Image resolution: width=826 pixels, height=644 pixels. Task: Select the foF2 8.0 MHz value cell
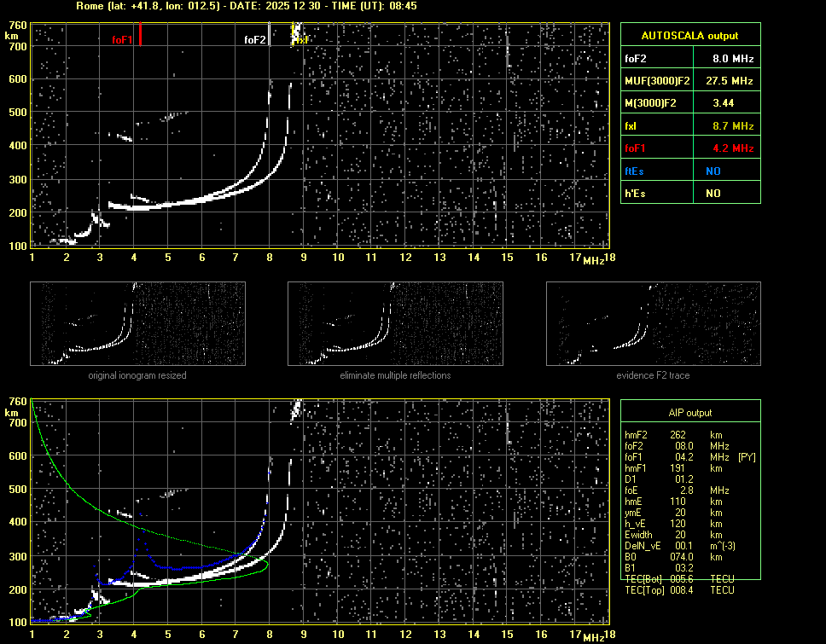[733, 59]
